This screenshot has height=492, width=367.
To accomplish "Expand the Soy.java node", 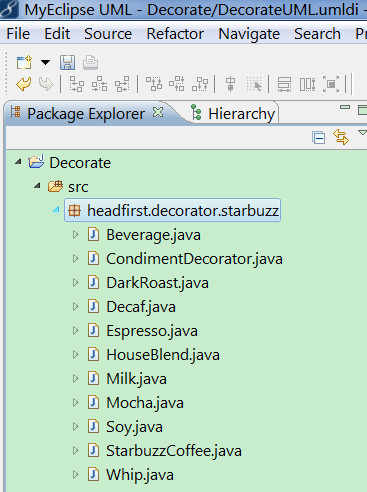I will point(75,426).
